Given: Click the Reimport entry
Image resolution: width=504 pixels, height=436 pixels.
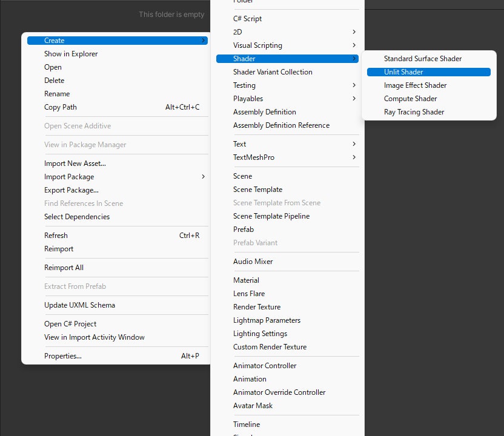Looking at the screenshot, I should [x=118, y=249].
